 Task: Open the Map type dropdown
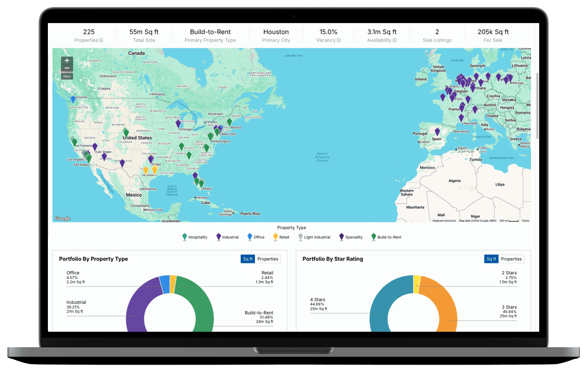66,76
